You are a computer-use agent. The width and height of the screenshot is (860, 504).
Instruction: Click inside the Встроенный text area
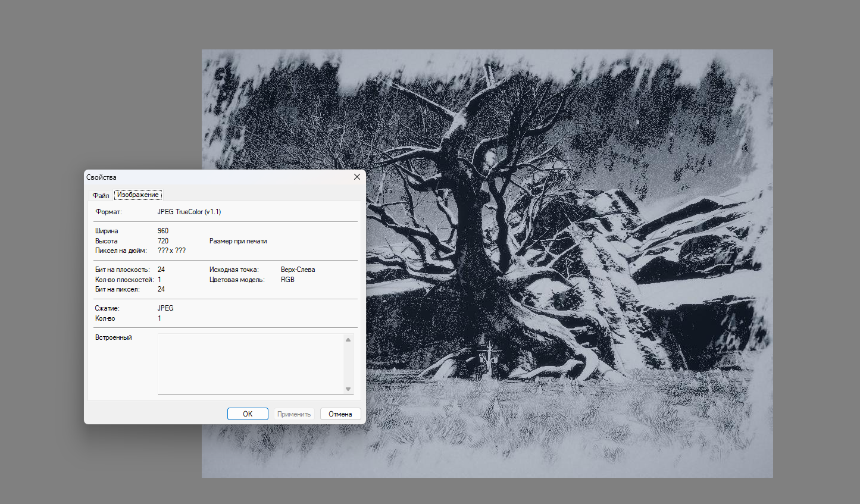pos(250,364)
